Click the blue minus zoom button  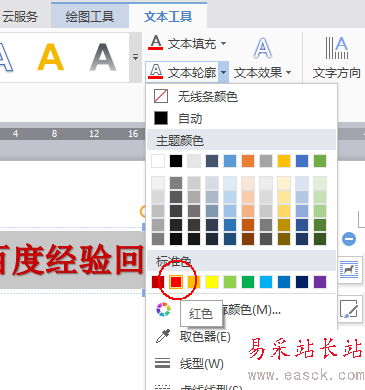(x=349, y=239)
